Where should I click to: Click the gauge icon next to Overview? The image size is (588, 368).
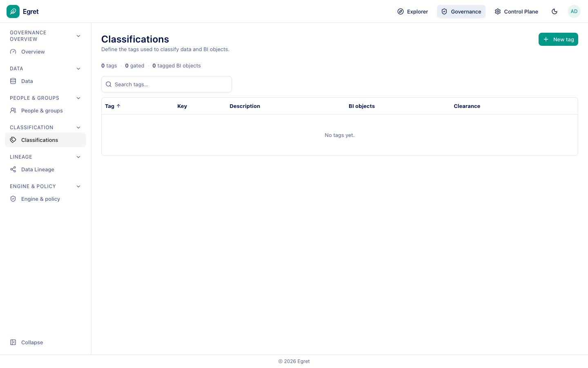click(x=13, y=52)
